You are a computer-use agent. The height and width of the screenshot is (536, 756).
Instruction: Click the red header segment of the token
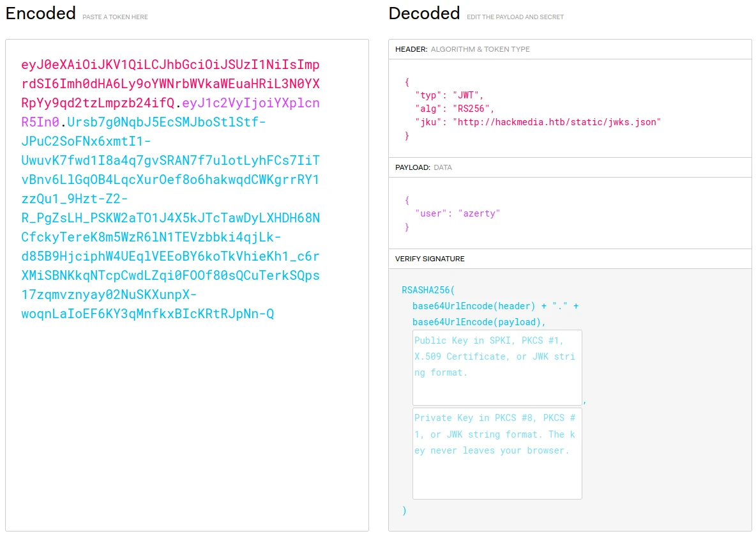point(170,84)
